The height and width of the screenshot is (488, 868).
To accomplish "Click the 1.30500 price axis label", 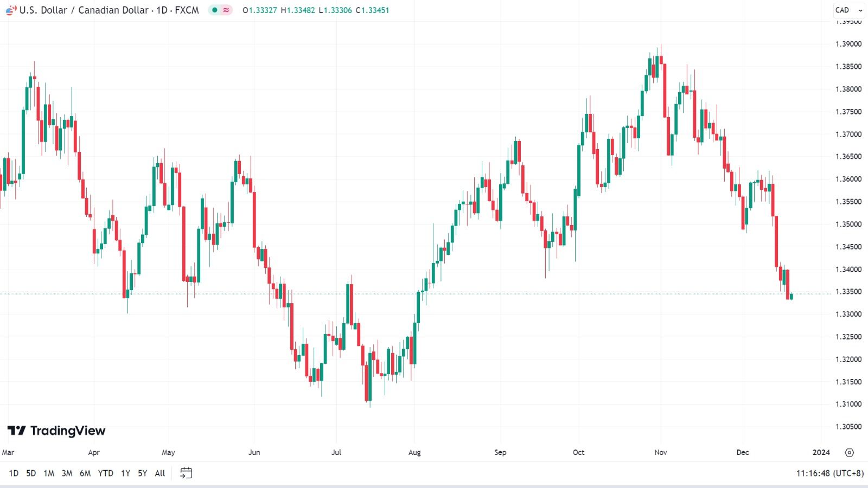I will pos(848,427).
